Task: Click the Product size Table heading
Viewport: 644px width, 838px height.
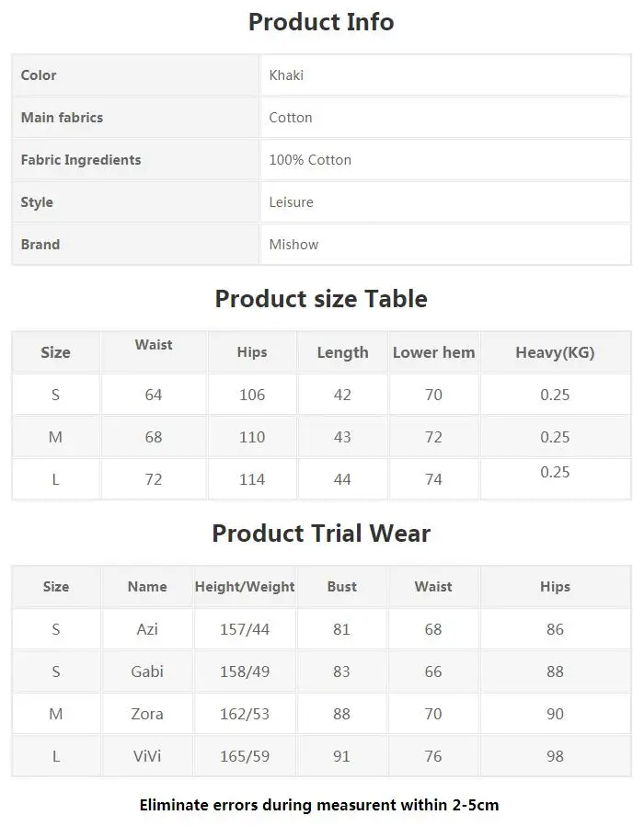Action: point(321,299)
